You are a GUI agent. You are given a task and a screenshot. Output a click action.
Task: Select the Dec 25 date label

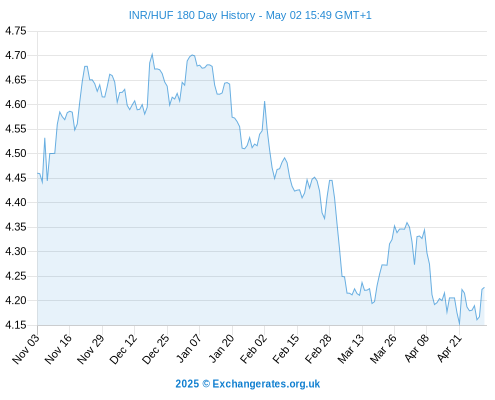[156, 349]
